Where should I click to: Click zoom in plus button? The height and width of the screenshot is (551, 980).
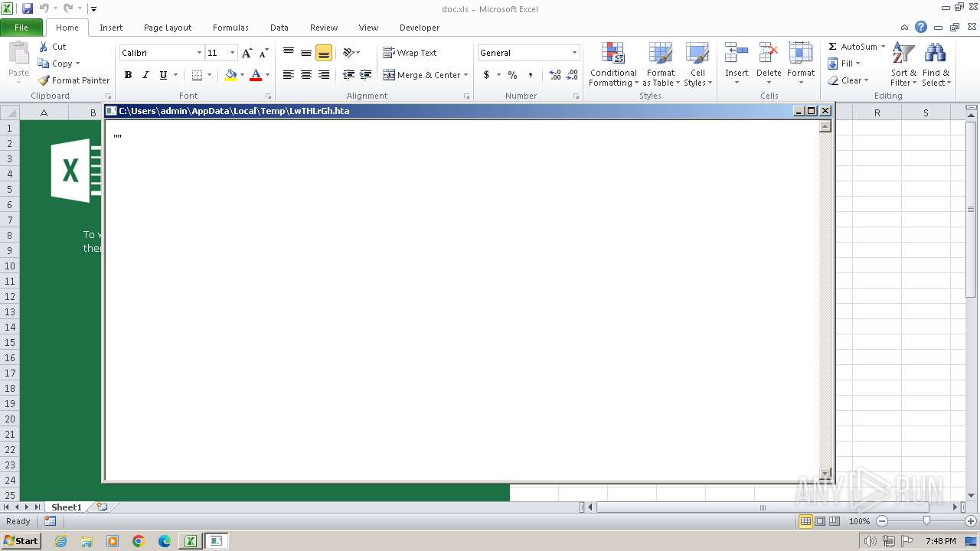(x=971, y=521)
